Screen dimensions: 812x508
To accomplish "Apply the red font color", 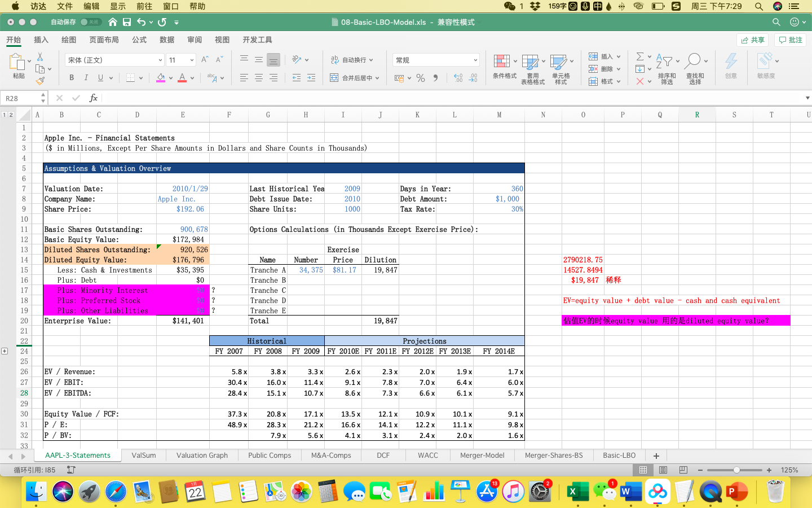I will [182, 78].
